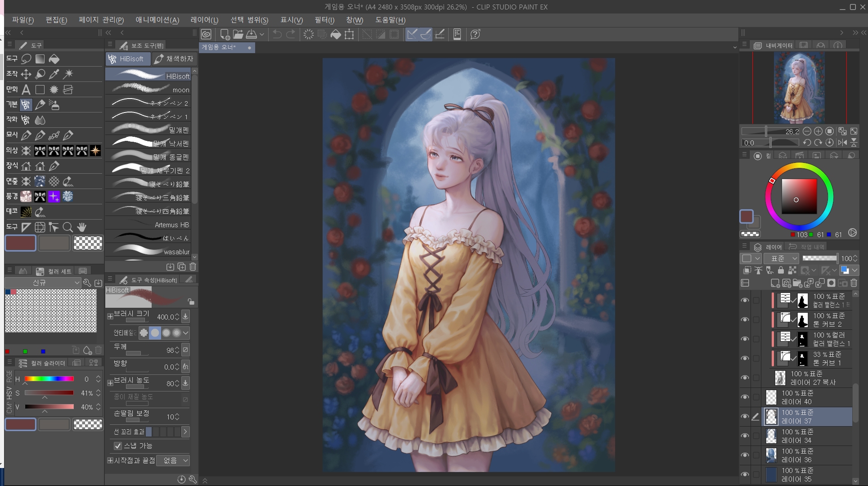This screenshot has height=486, width=868.
Task: Delete layer with the layer panel trash icon
Action: click(854, 283)
